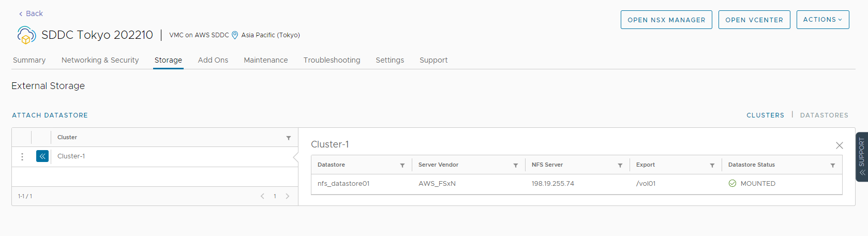Click Attach Datastore
Screen dimensions: 868x236
50,115
